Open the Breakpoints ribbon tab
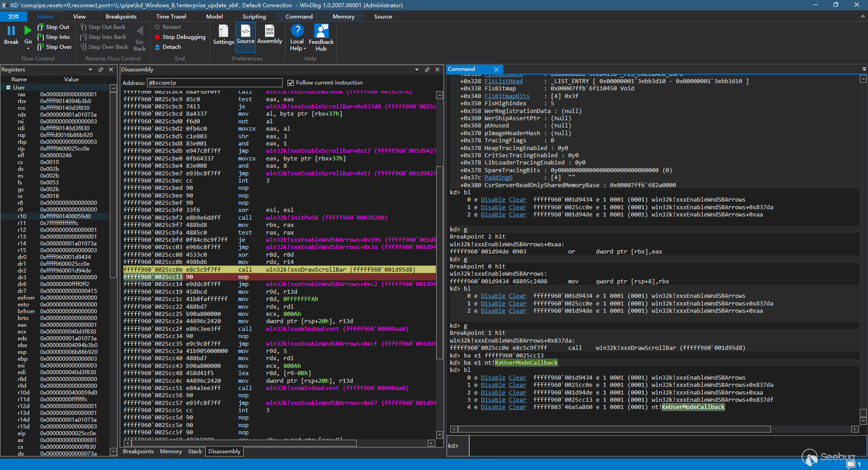Image resolution: width=868 pixels, height=470 pixels. pyautogui.click(x=121, y=17)
